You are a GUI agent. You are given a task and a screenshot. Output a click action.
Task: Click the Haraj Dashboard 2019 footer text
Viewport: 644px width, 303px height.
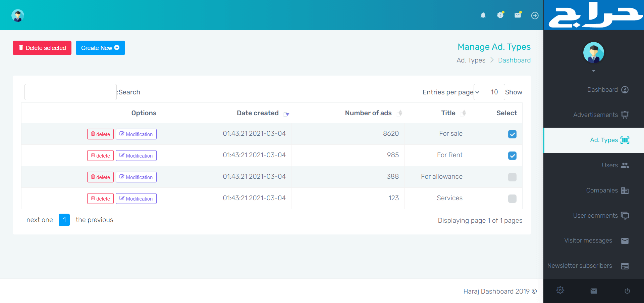500,291
